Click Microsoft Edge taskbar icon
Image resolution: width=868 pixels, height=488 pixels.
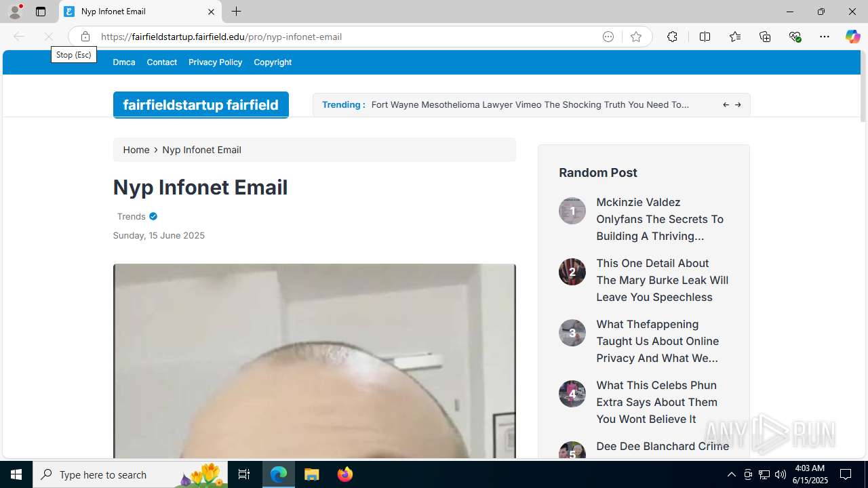[x=279, y=474]
